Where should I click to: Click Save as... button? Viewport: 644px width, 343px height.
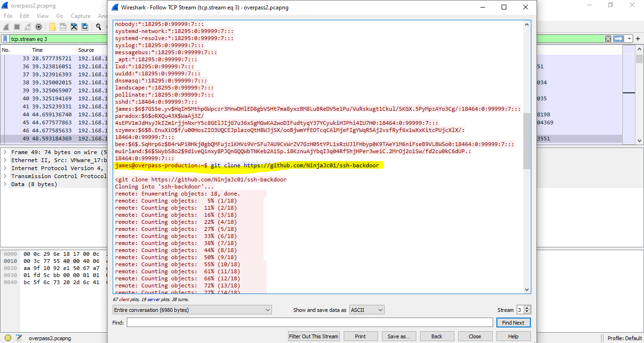click(399, 336)
